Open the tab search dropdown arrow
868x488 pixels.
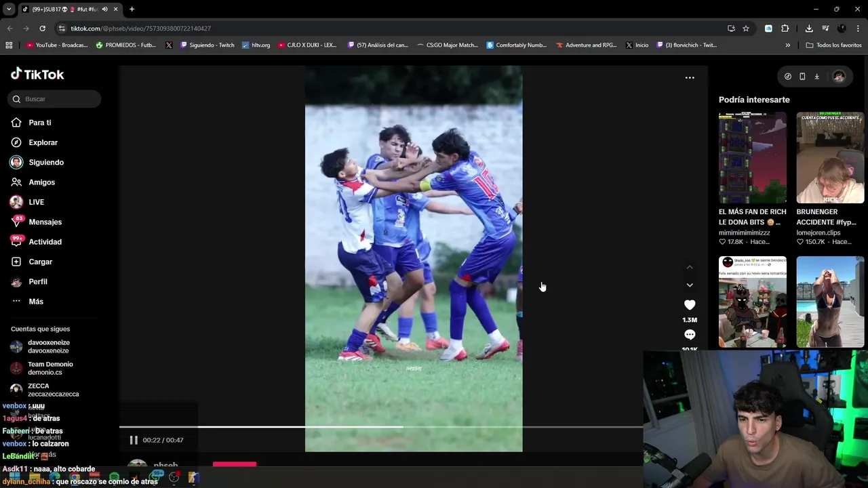click(x=9, y=9)
